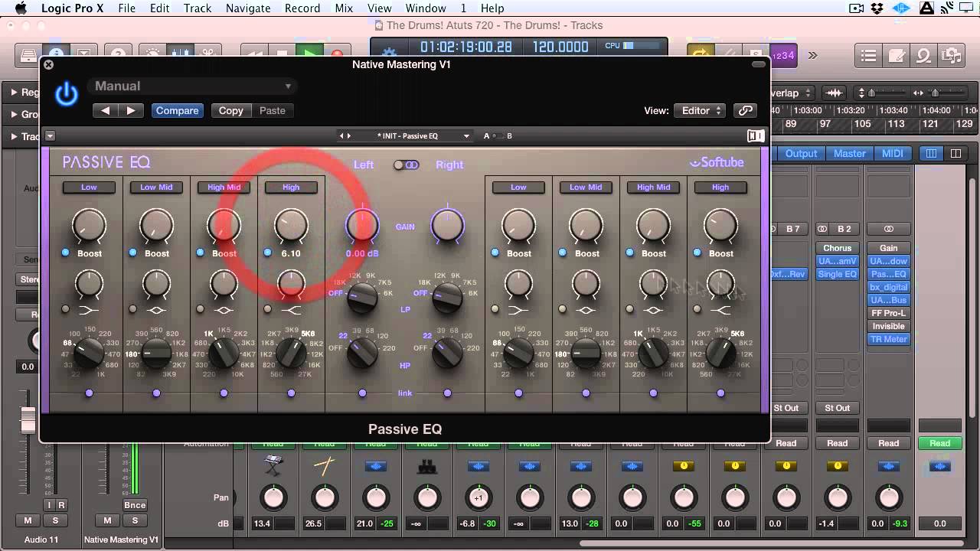Click the right GAIN knob
Image resolution: width=980 pixels, height=551 pixels.
click(447, 225)
